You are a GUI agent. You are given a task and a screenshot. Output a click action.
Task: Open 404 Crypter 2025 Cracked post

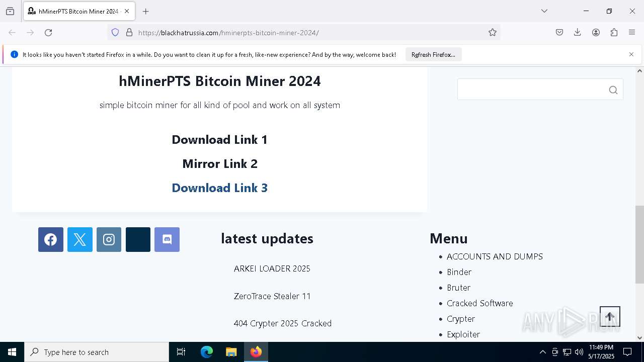point(283,323)
